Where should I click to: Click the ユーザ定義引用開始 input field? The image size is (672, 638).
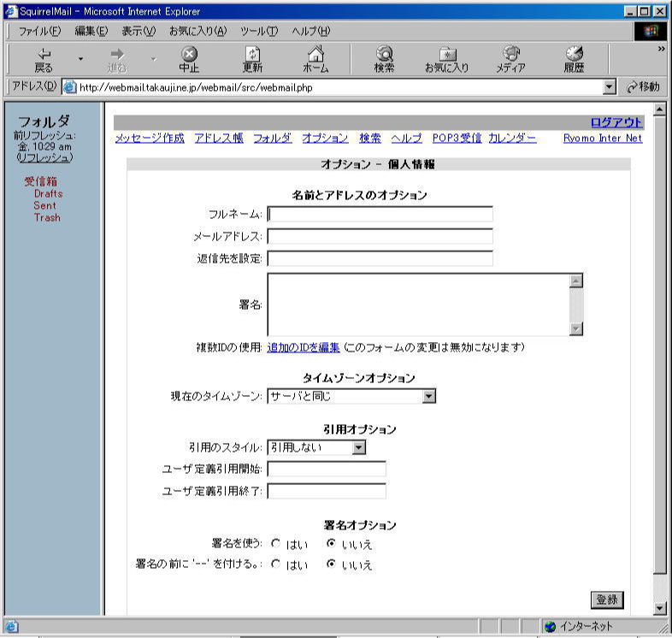pos(327,469)
